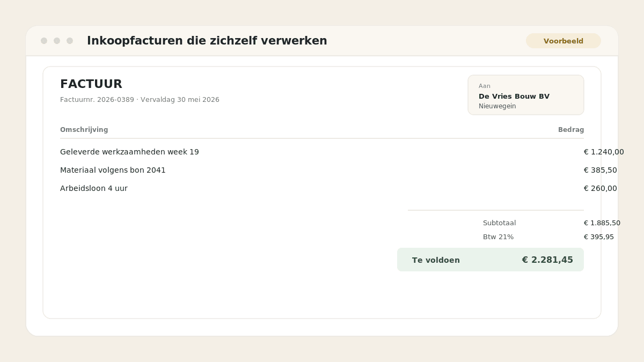
Task: Click the VAT amount € 395,95
Action: coord(599,237)
